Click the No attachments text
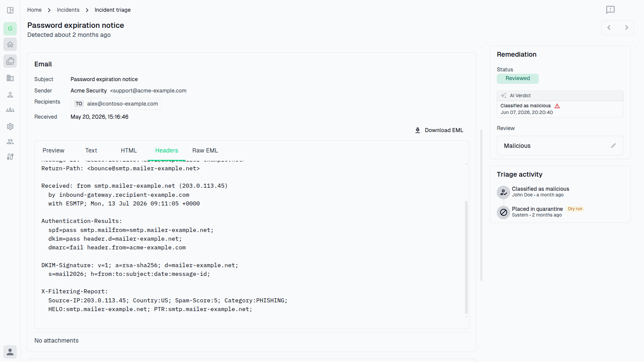644x362 pixels. click(56, 341)
